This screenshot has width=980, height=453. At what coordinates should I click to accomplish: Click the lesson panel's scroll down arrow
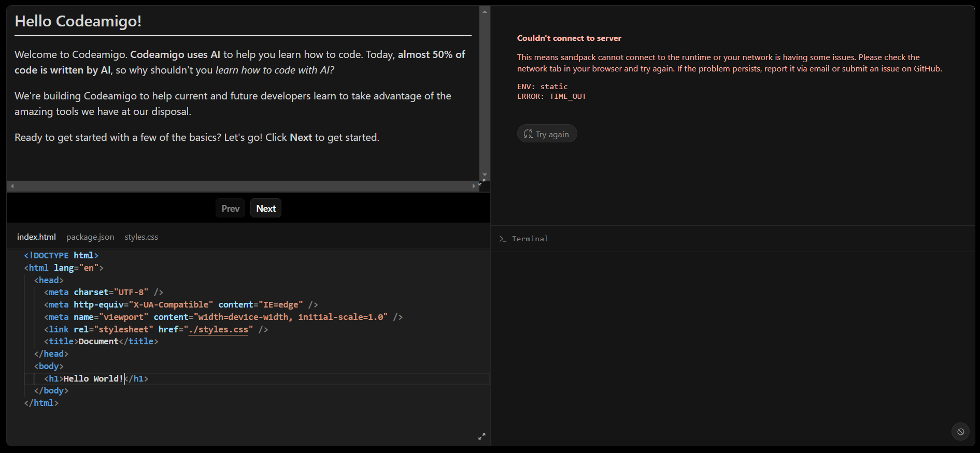[485, 175]
